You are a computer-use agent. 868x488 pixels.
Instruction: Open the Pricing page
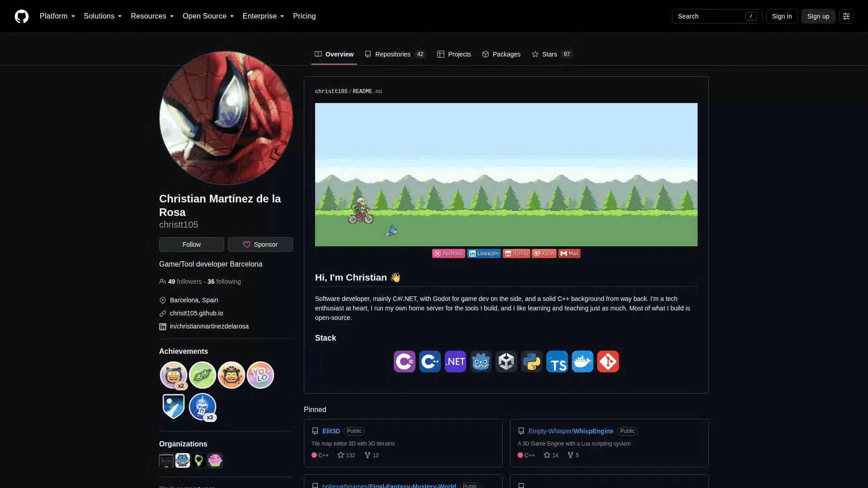click(x=304, y=16)
